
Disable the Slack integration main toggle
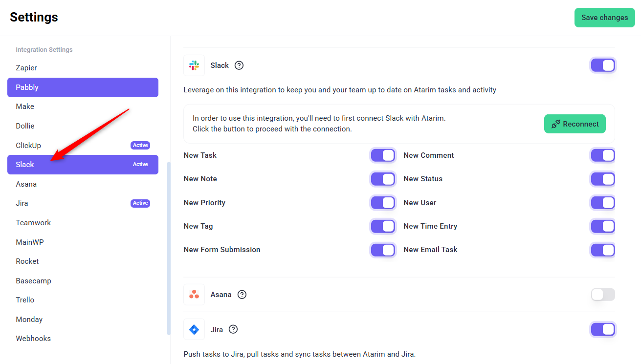(603, 65)
